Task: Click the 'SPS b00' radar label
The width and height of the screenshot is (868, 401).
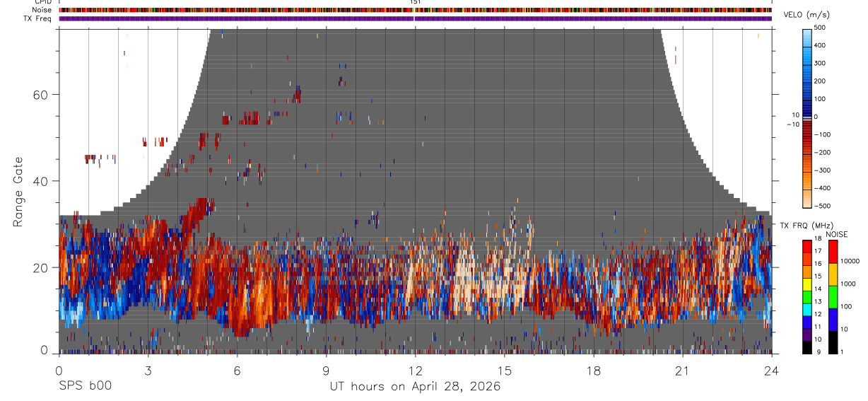Action: [84, 386]
